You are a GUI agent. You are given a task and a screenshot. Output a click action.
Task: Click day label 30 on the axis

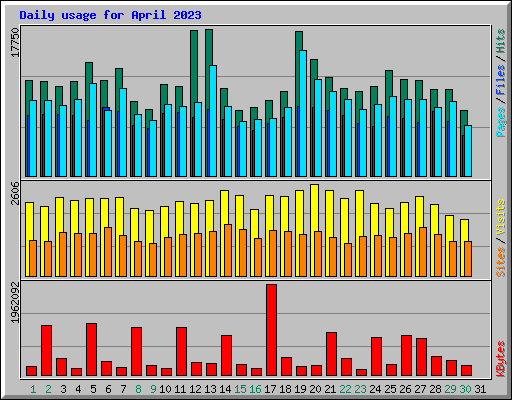click(465, 389)
